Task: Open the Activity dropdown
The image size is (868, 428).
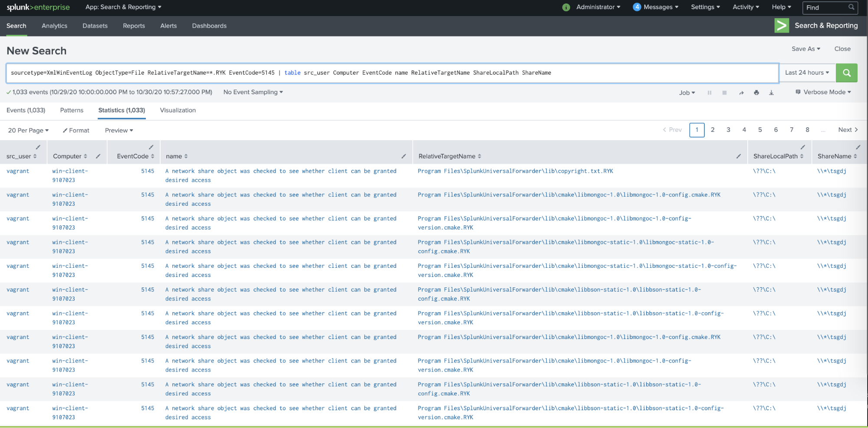Action: 746,7
